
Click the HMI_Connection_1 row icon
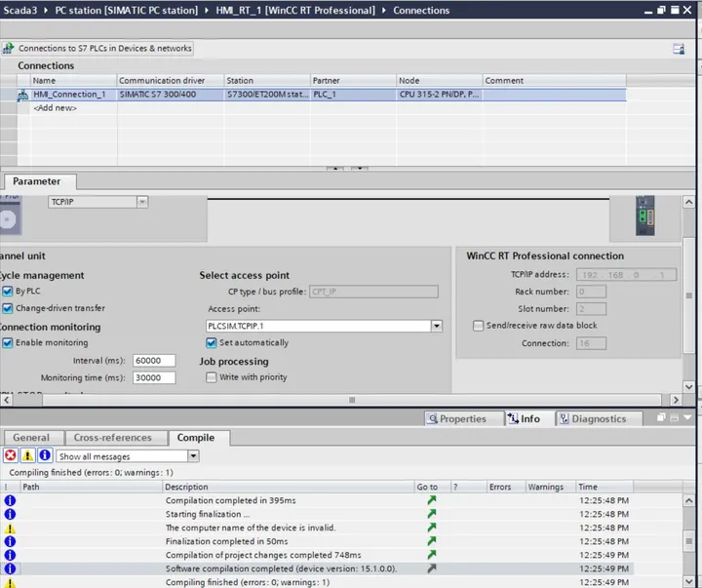point(22,95)
